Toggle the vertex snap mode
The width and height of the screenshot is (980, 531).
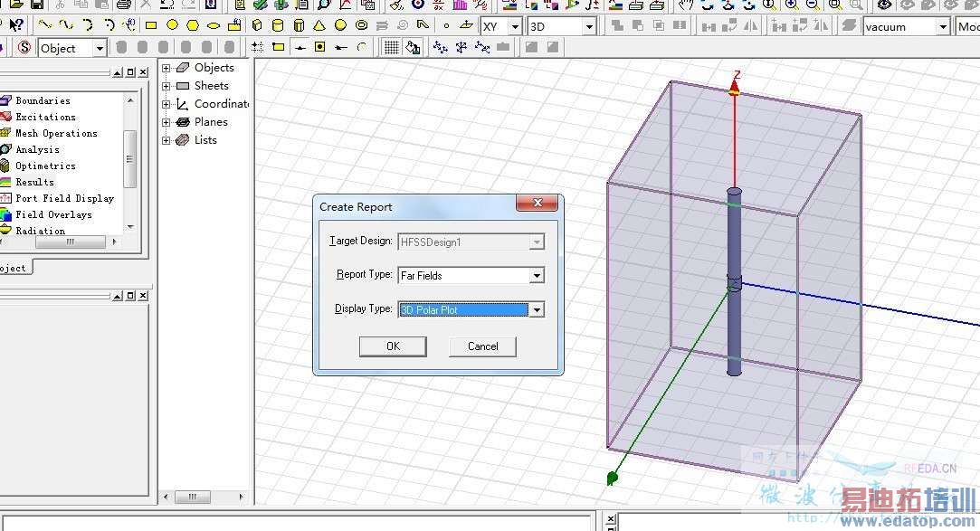pos(278,47)
